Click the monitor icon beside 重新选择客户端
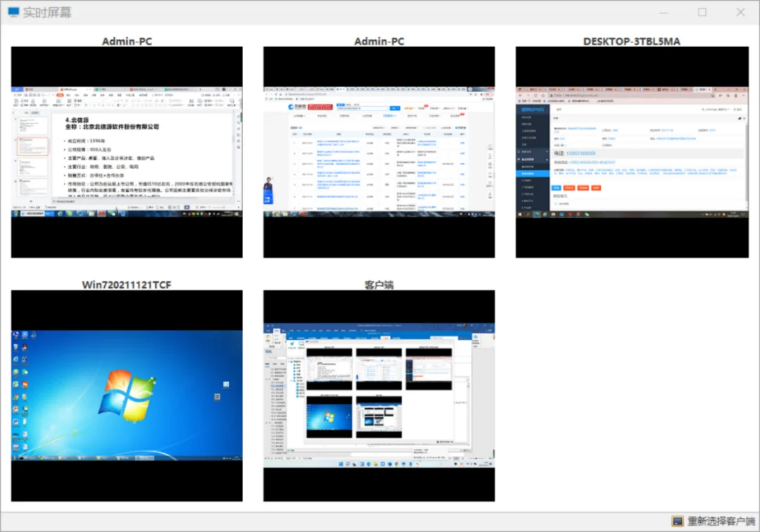 pyautogui.click(x=677, y=521)
